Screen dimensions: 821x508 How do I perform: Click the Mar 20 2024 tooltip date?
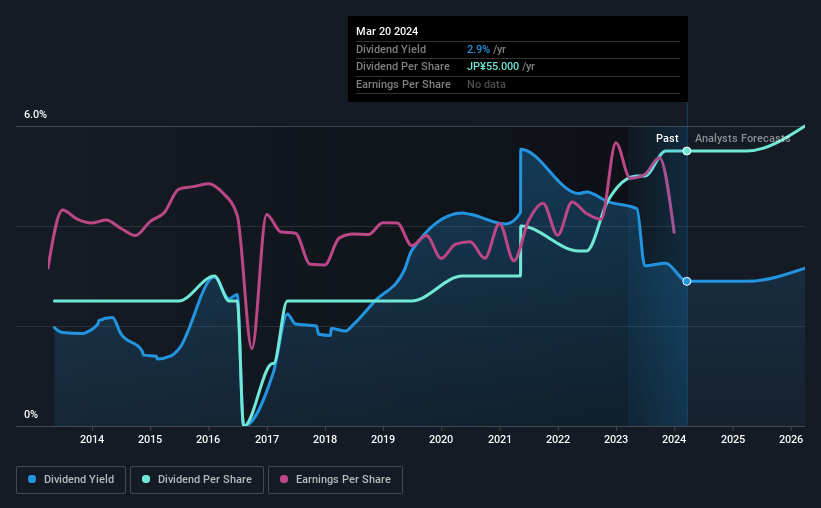[x=387, y=31]
